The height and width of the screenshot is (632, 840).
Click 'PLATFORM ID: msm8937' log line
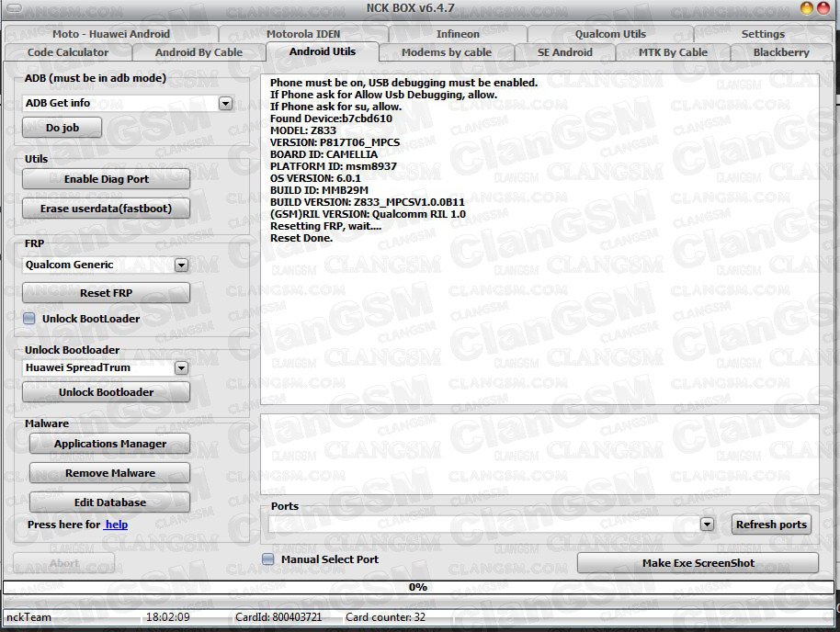334,166
